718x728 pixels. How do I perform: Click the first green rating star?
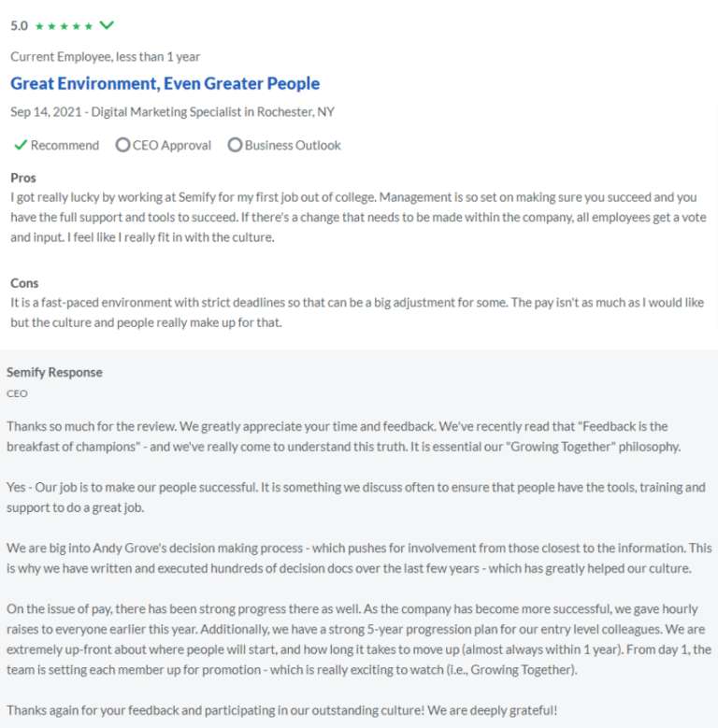coord(39,26)
